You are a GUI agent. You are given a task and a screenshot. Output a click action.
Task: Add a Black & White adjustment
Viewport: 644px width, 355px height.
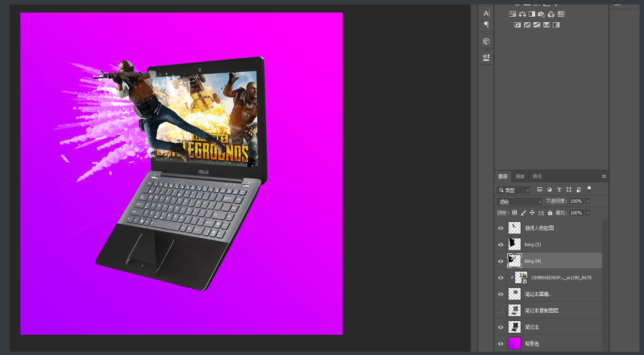coord(532,14)
